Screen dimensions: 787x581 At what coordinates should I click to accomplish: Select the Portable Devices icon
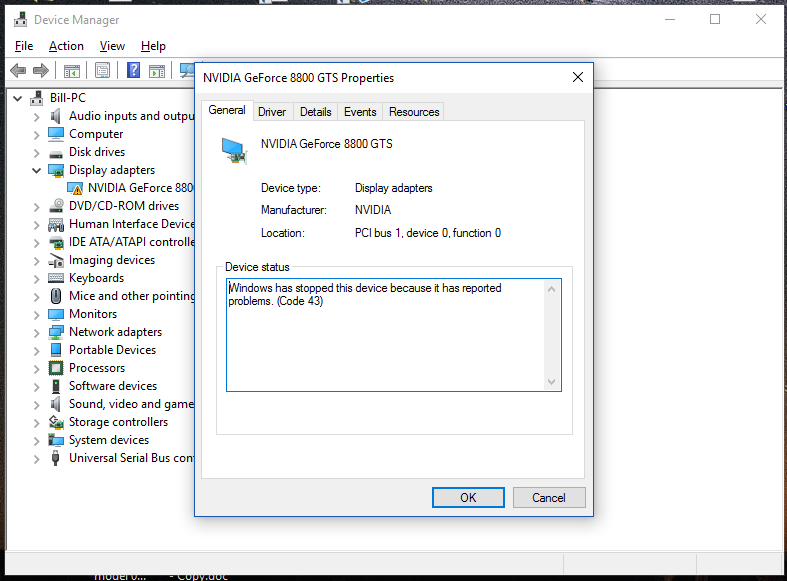coord(56,350)
